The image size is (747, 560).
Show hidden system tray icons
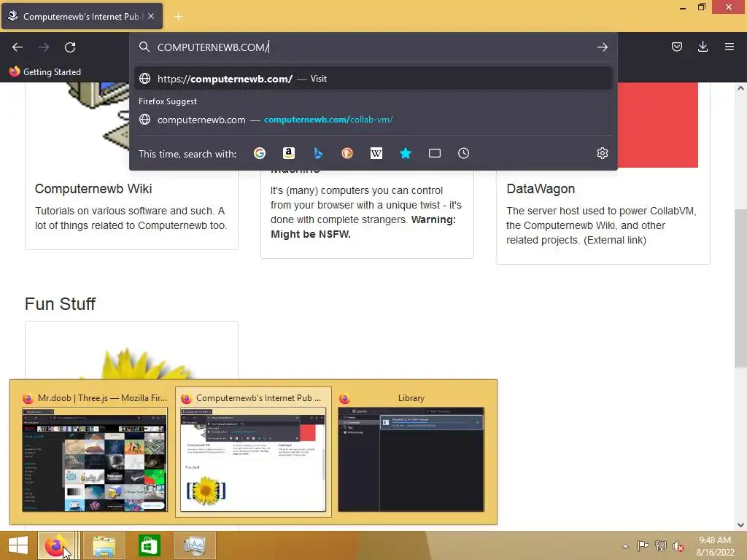(x=625, y=546)
